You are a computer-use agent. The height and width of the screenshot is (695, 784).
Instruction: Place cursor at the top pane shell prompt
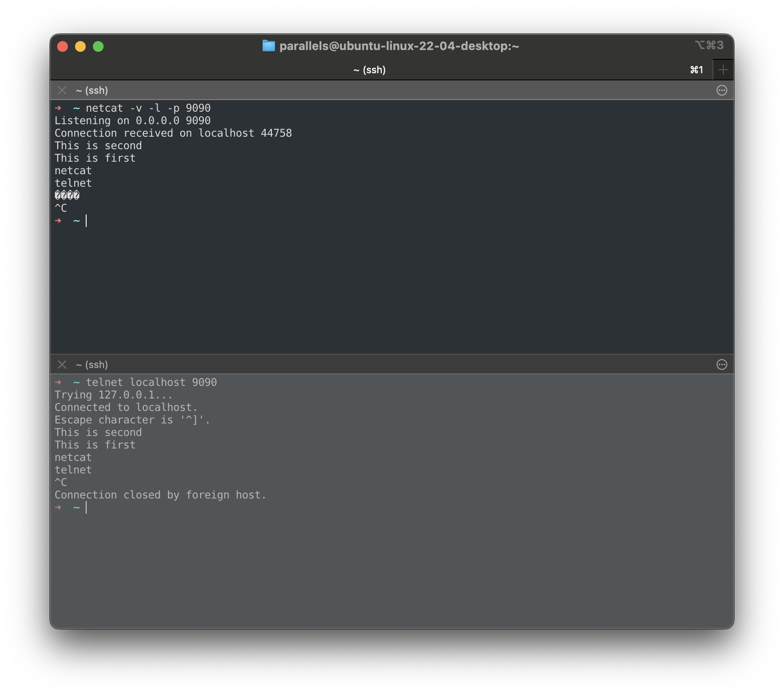click(x=86, y=220)
